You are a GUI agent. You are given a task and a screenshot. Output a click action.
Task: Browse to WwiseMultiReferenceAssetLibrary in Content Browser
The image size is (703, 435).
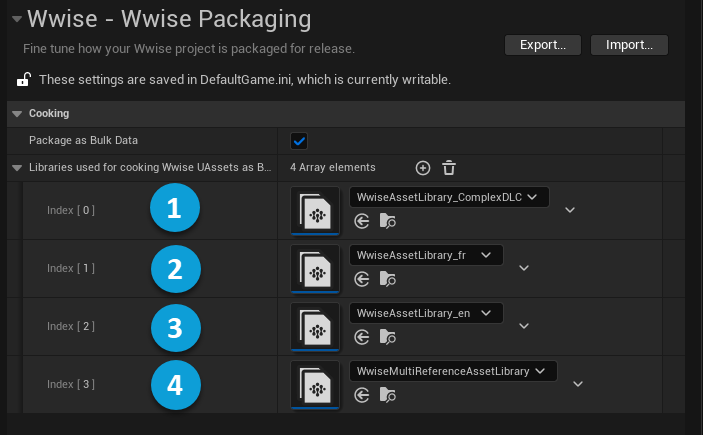point(387,395)
